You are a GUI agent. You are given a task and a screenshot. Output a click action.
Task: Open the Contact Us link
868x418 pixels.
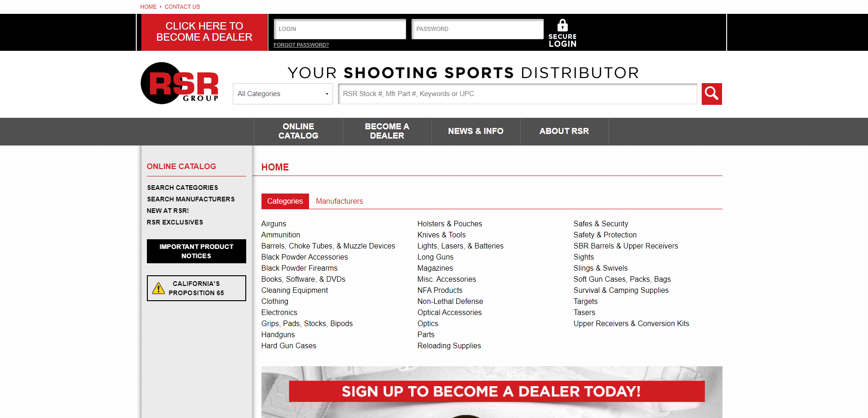182,7
